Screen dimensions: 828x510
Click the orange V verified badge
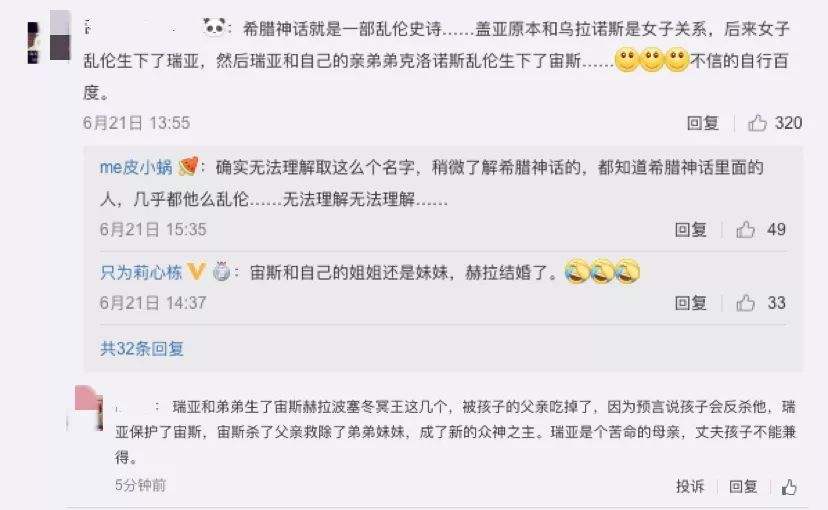[196, 271]
